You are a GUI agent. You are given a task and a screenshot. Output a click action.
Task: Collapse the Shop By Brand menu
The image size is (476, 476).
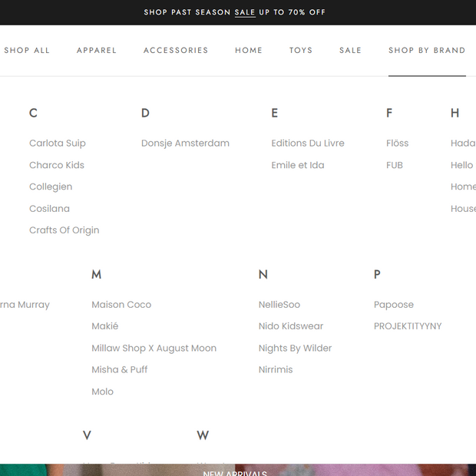[427, 51]
